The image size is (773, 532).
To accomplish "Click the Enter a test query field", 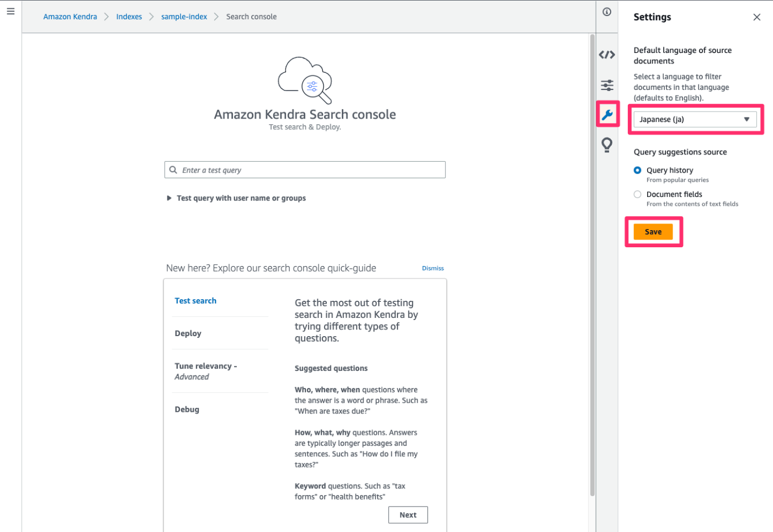I will pos(305,170).
